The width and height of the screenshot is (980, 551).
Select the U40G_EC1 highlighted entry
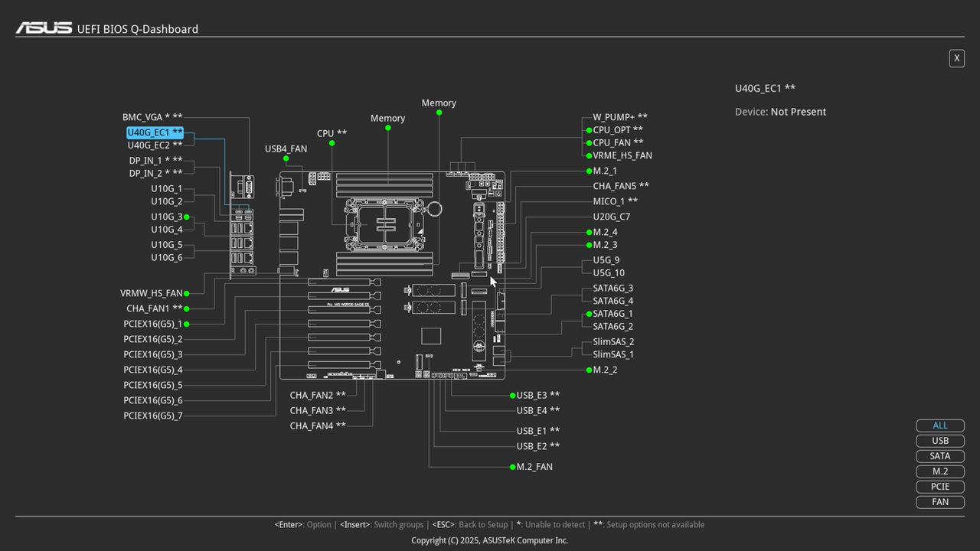click(155, 132)
